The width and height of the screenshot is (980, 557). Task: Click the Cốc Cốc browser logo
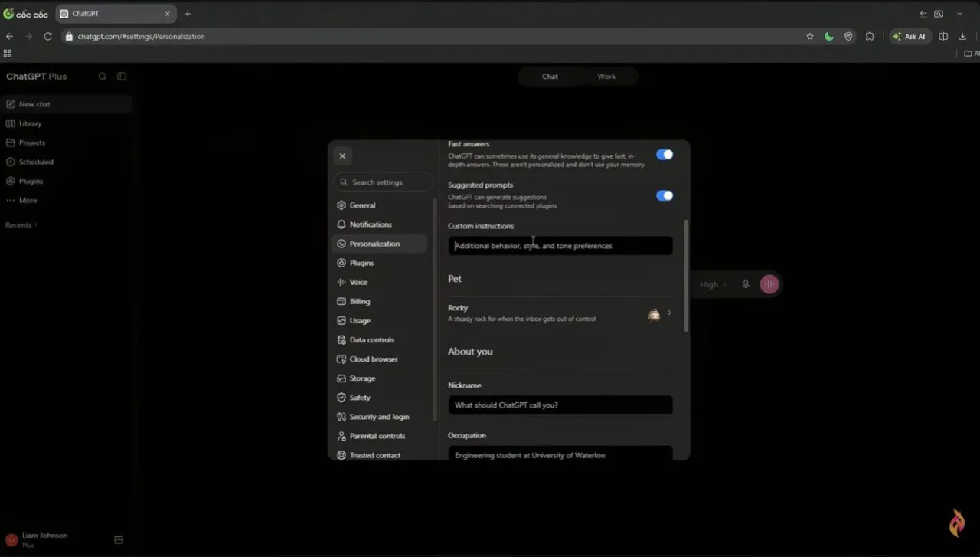25,14
